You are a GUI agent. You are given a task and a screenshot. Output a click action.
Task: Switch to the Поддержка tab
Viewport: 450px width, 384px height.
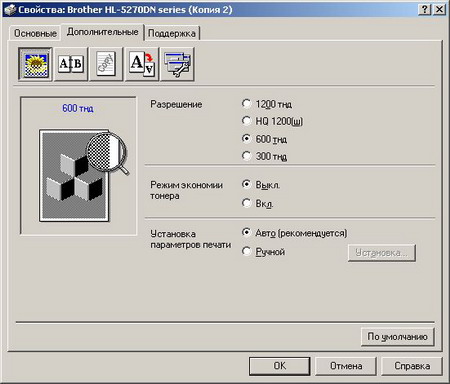tap(172, 33)
